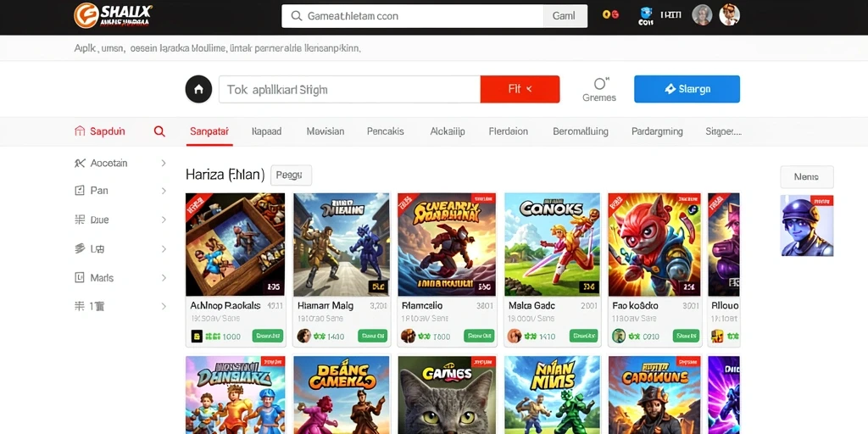The width and height of the screenshot is (868, 434).
Task: Select the truncated Sitgoer... tab
Action: click(x=724, y=131)
